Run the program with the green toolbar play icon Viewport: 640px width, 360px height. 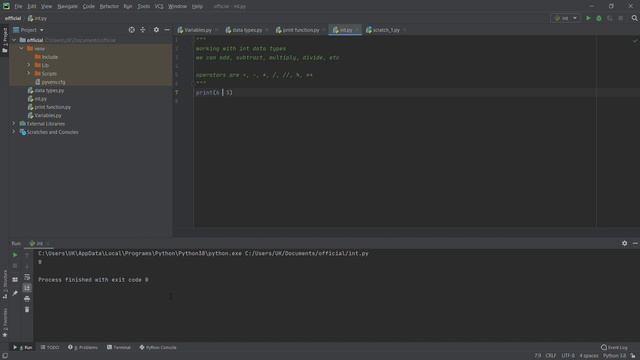point(588,18)
